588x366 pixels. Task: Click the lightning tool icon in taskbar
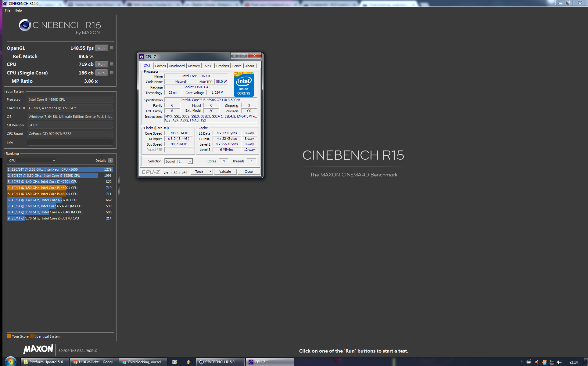(189, 362)
